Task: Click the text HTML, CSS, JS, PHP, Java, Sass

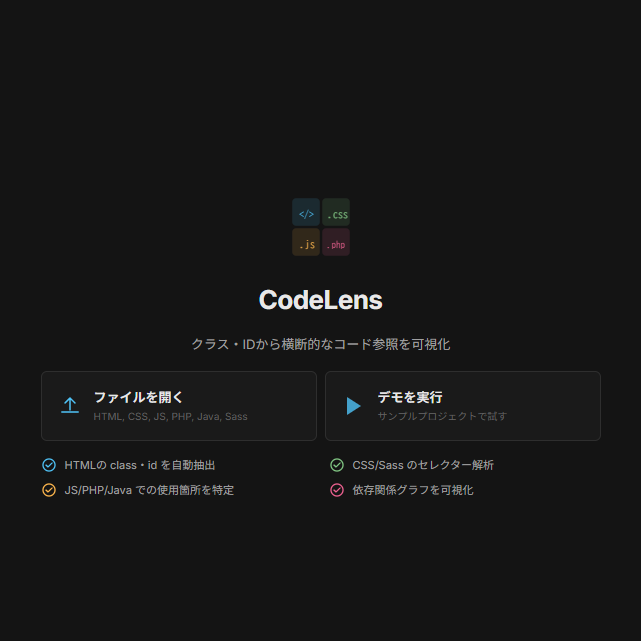Action: point(170,417)
